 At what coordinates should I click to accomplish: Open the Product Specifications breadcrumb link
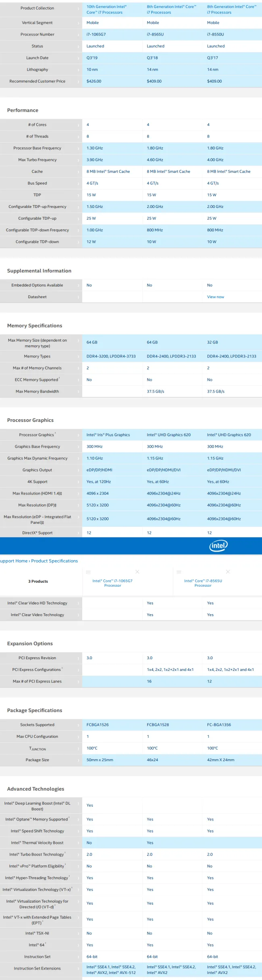coord(54,561)
